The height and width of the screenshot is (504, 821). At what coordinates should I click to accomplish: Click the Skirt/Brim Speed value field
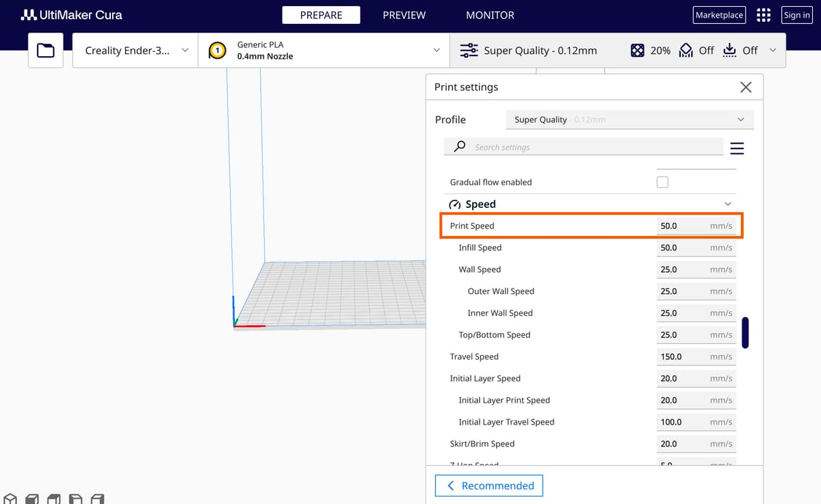(696, 445)
